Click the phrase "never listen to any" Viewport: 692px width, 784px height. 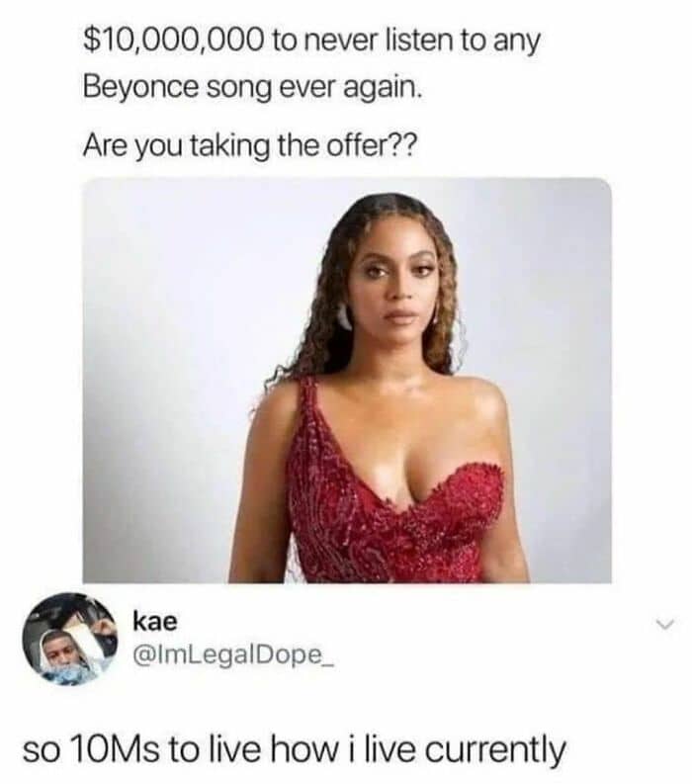(422, 42)
